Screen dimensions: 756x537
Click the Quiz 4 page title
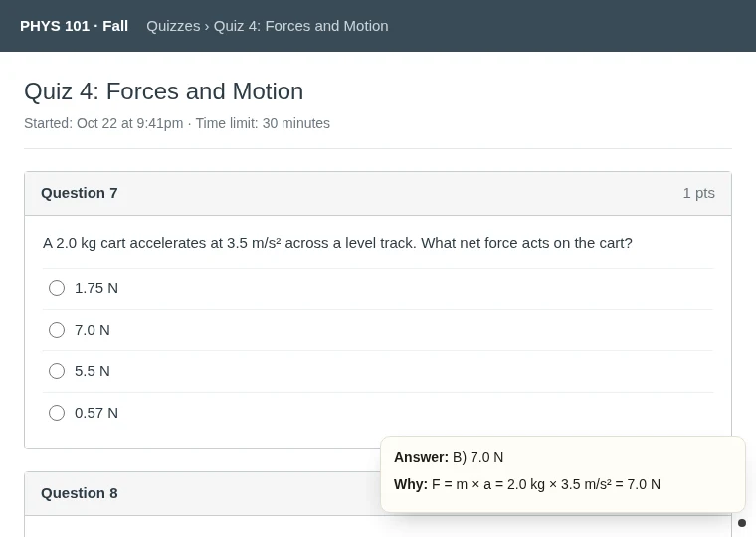tap(164, 91)
